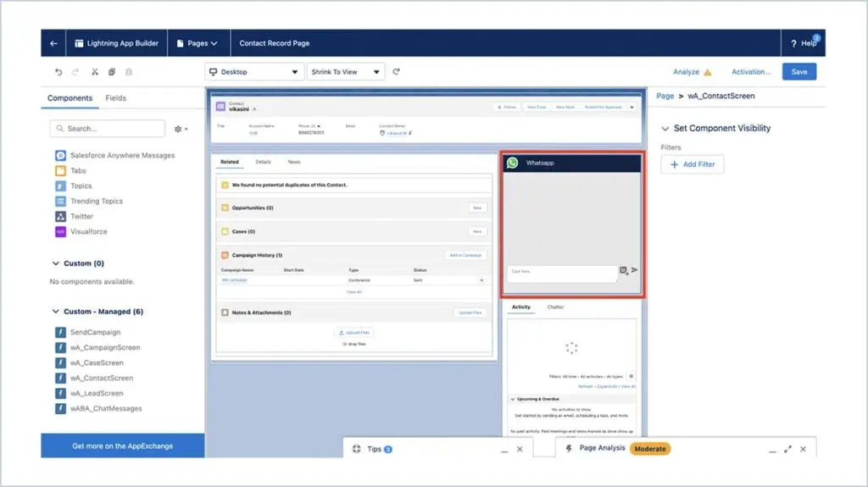Viewport: 868px width, 487px height.
Task: Click the back arrow in the header
Action: (x=53, y=43)
